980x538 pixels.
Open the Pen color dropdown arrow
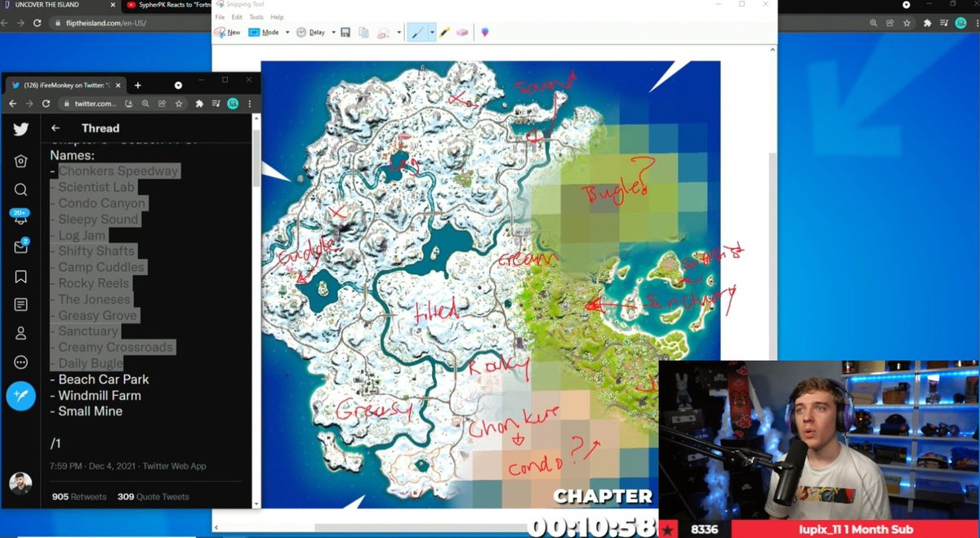point(430,33)
